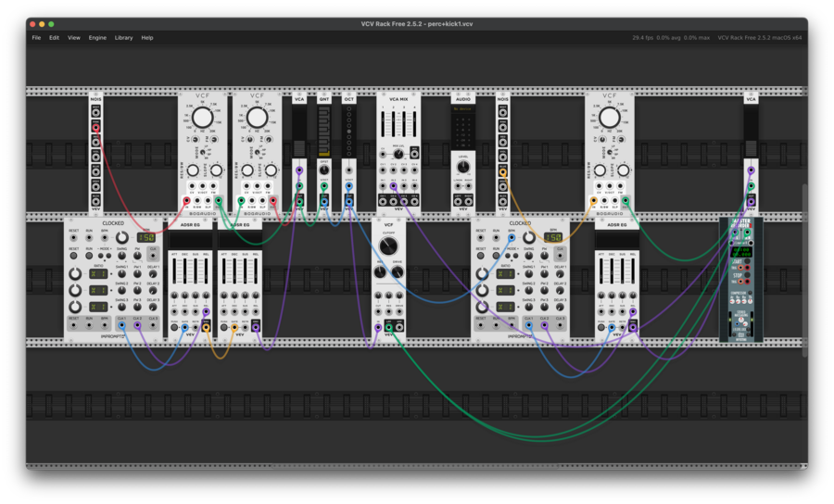Click the CUTOFF knob on the VCV VCF module

(388, 246)
